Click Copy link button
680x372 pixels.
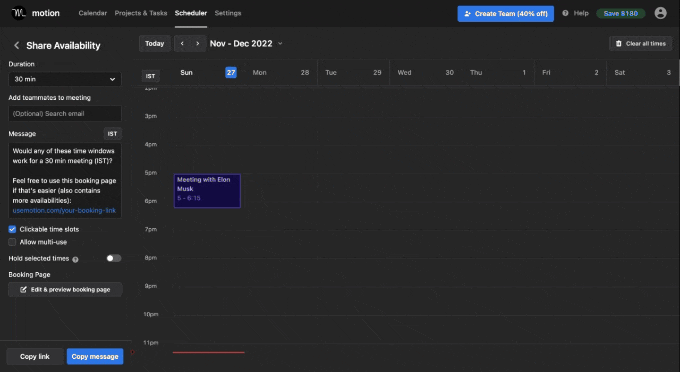[x=35, y=356]
